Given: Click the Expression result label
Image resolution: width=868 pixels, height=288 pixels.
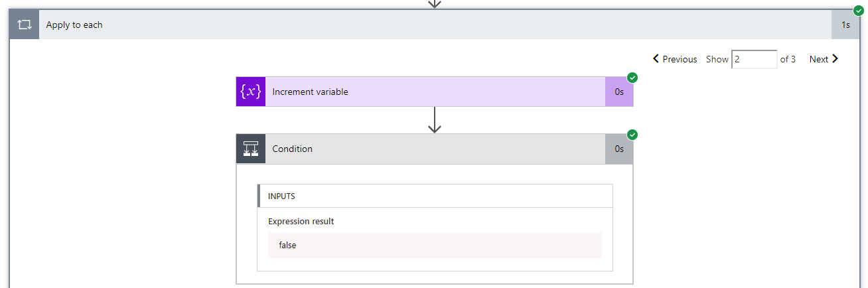Looking at the screenshot, I should [x=301, y=222].
